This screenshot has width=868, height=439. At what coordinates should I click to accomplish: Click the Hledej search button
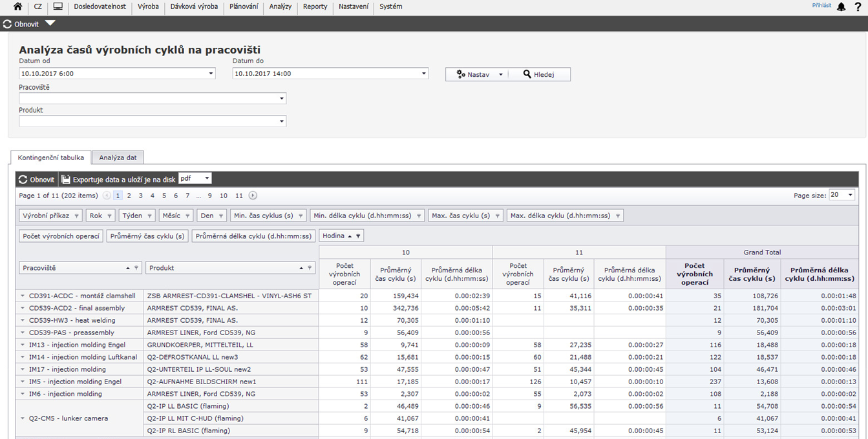point(539,74)
